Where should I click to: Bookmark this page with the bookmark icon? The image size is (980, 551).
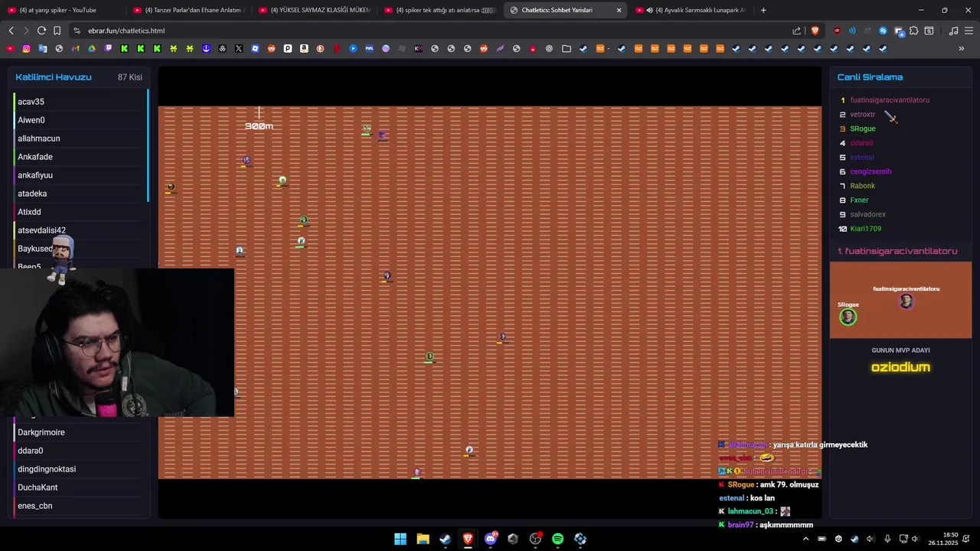coord(57,31)
